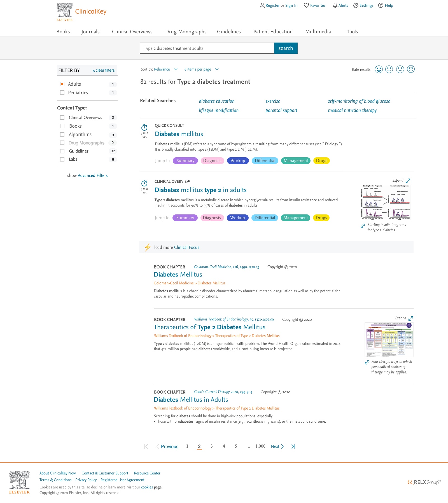Click the related search lifestyle modification
This screenshot has height=503, width=448.
click(x=219, y=110)
